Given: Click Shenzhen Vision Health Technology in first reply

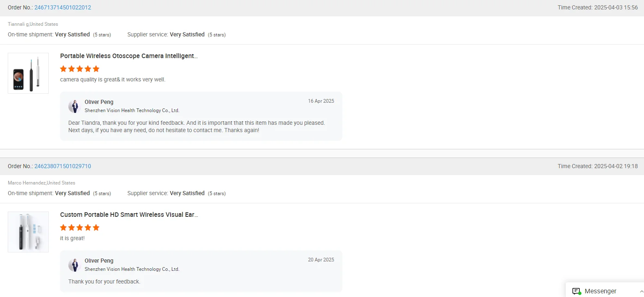Looking at the screenshot, I should click(132, 110).
